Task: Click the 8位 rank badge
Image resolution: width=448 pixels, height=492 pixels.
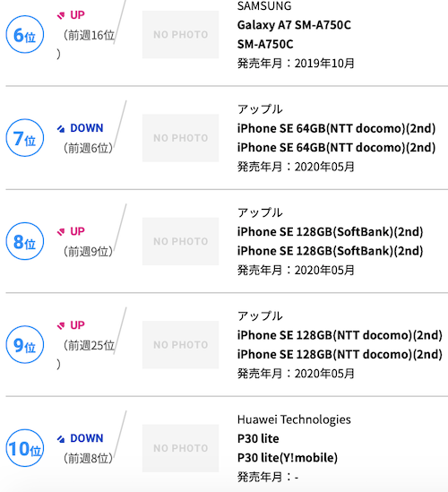Action: (25, 241)
